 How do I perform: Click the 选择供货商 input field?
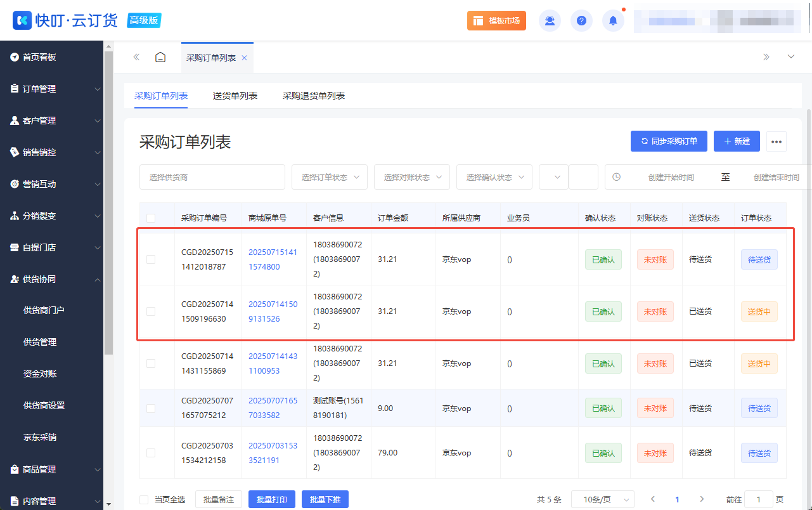(212, 177)
